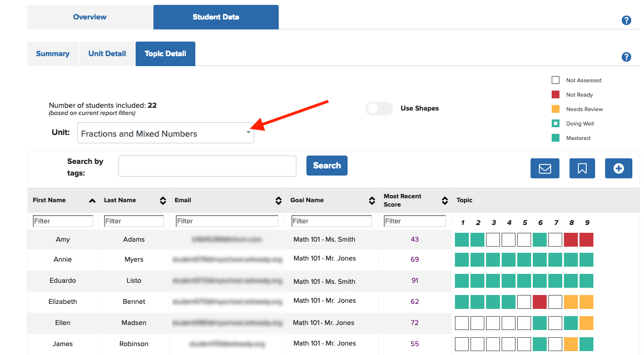Select the Summary tab
The image size is (644, 355).
point(52,53)
